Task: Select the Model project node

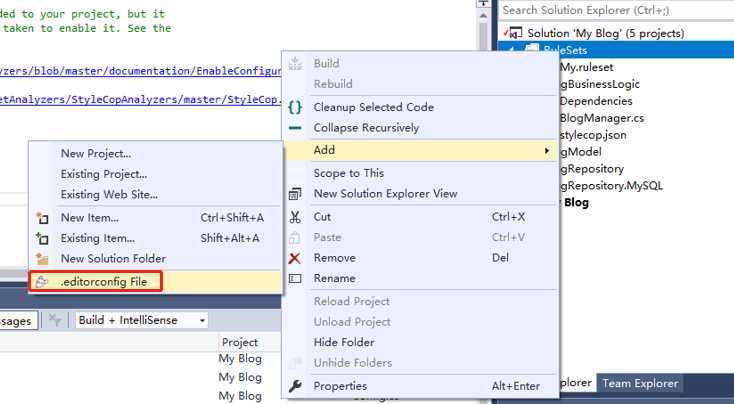Action: (580, 152)
